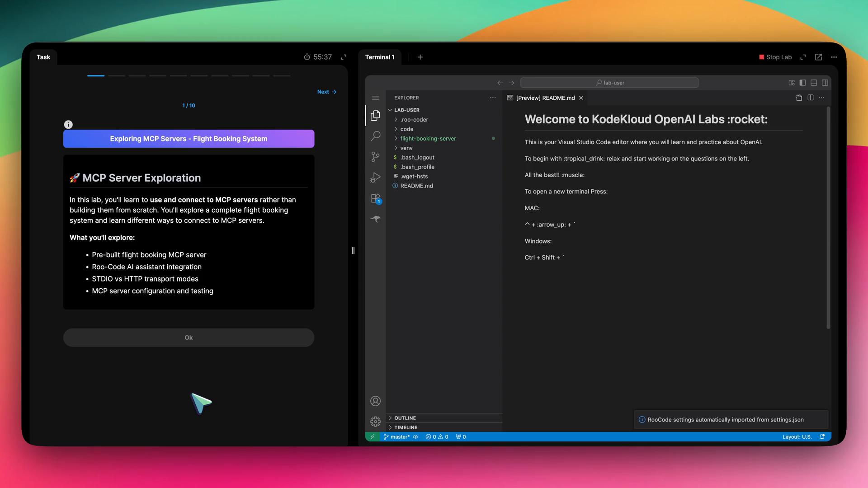Image resolution: width=868 pixels, height=488 pixels.
Task: Open the Extensions view with badge
Action: [375, 198]
